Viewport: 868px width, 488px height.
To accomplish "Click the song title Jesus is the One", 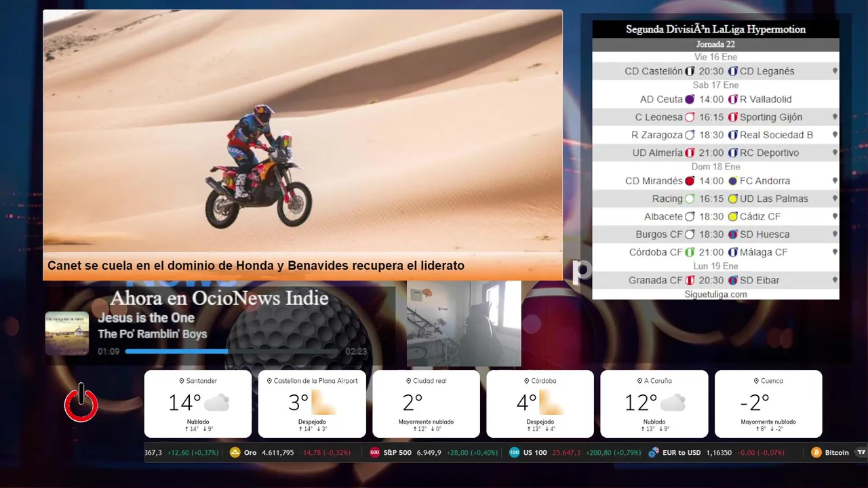I will click(146, 318).
